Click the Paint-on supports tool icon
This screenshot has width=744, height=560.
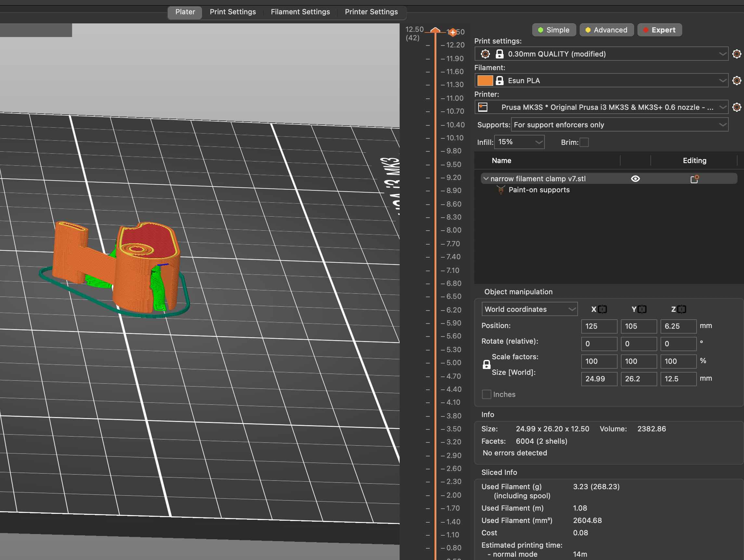501,190
